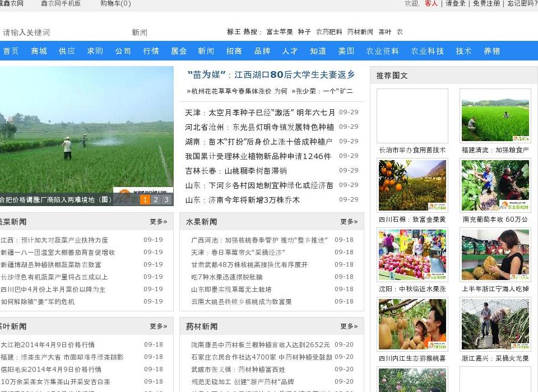Image resolution: width=538 pixels, height=392 pixels.
Task: Show slide 3 of the image carousel
Action: click(166, 199)
